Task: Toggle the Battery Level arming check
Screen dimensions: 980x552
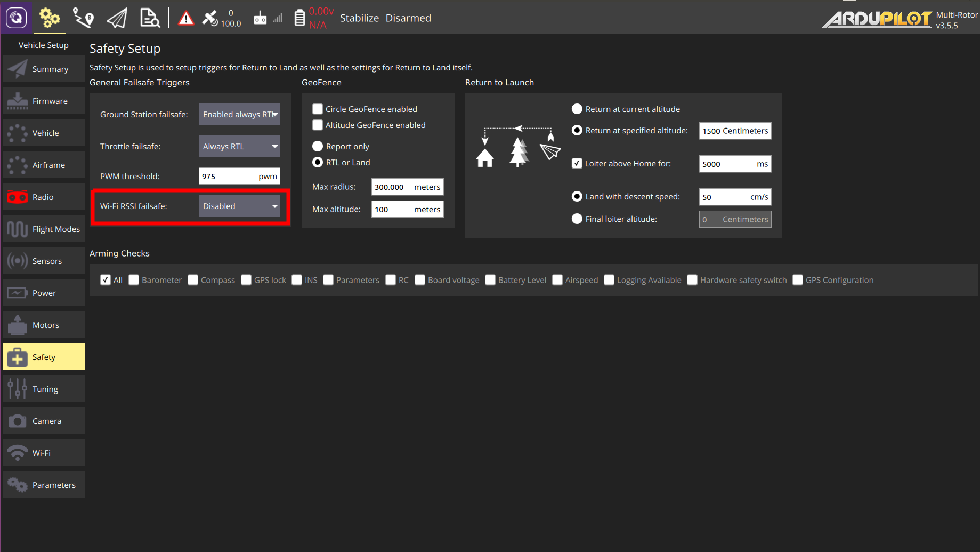Action: point(490,280)
